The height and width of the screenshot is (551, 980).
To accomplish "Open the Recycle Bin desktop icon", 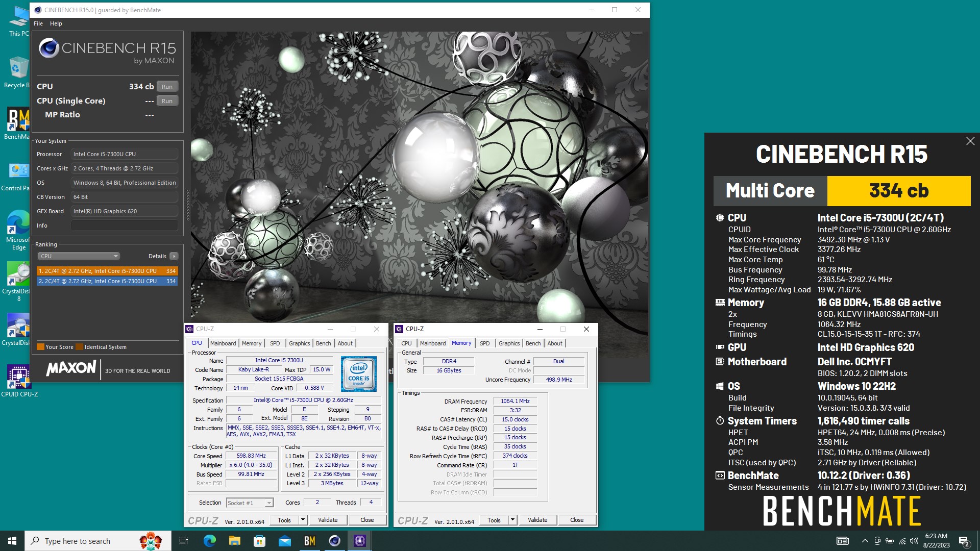I will [x=18, y=72].
